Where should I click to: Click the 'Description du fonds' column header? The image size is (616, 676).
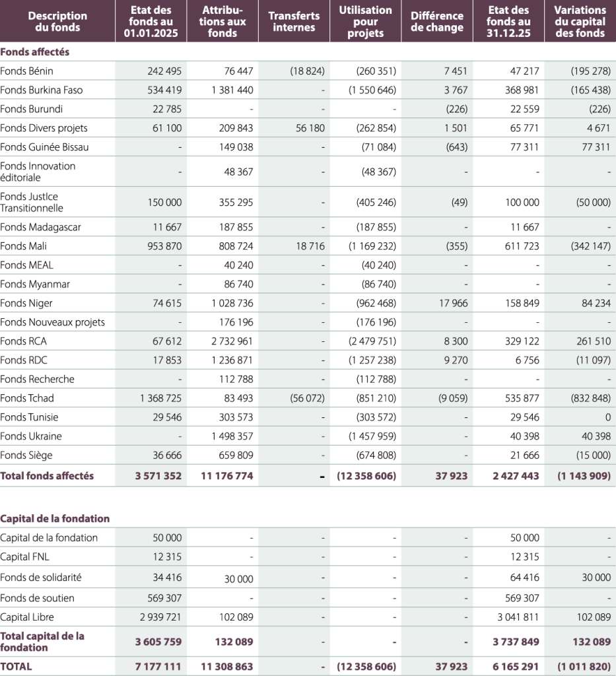[57, 21]
